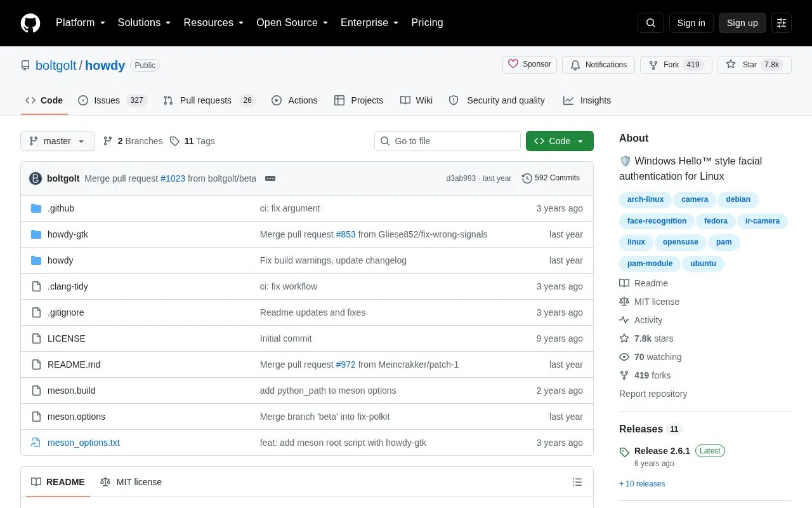The image size is (812, 508).
Task: Click the boltgolt avatar image
Action: click(x=36, y=178)
